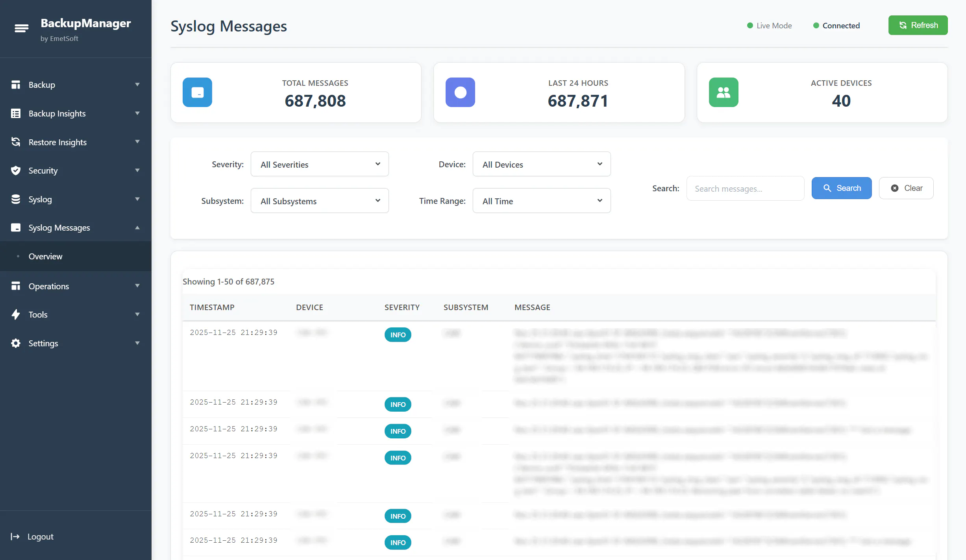
Task: Click the blue Search button
Action: [842, 188]
